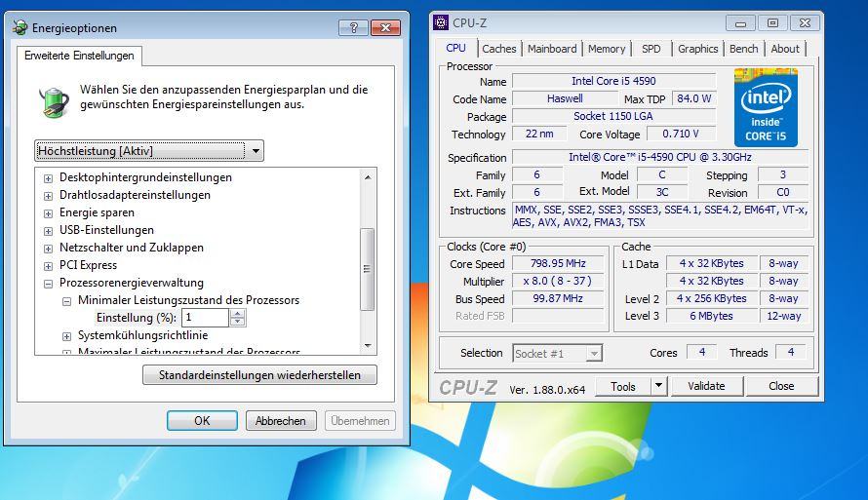Collapse Minimaler Leistungszustand des Prozessors
The image size is (868, 500).
pos(66,301)
